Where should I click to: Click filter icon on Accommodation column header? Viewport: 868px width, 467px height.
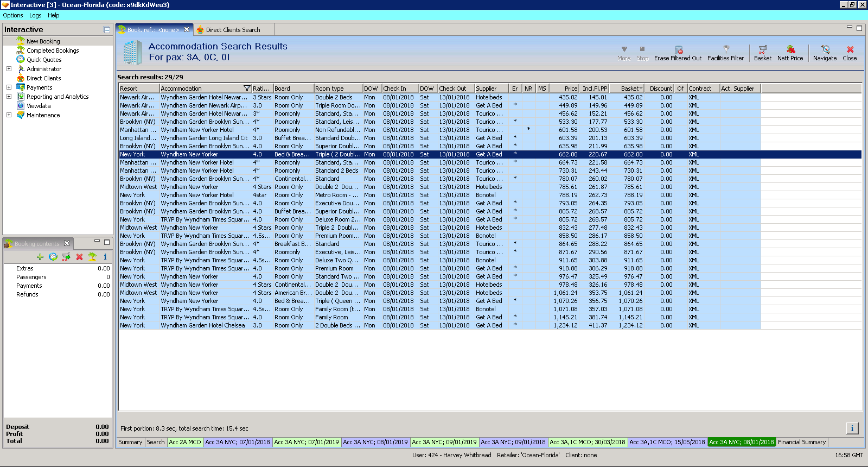click(x=247, y=89)
